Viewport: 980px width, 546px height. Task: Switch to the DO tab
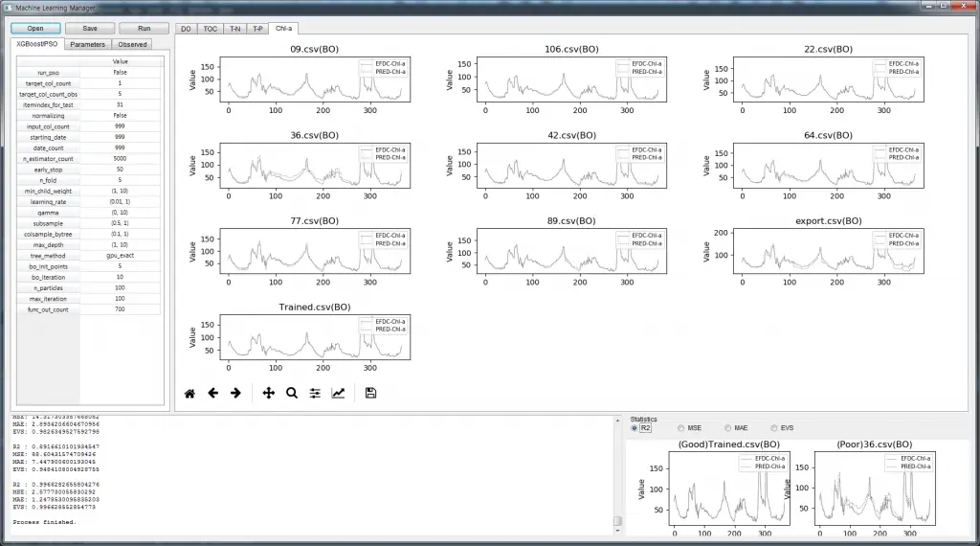click(186, 29)
